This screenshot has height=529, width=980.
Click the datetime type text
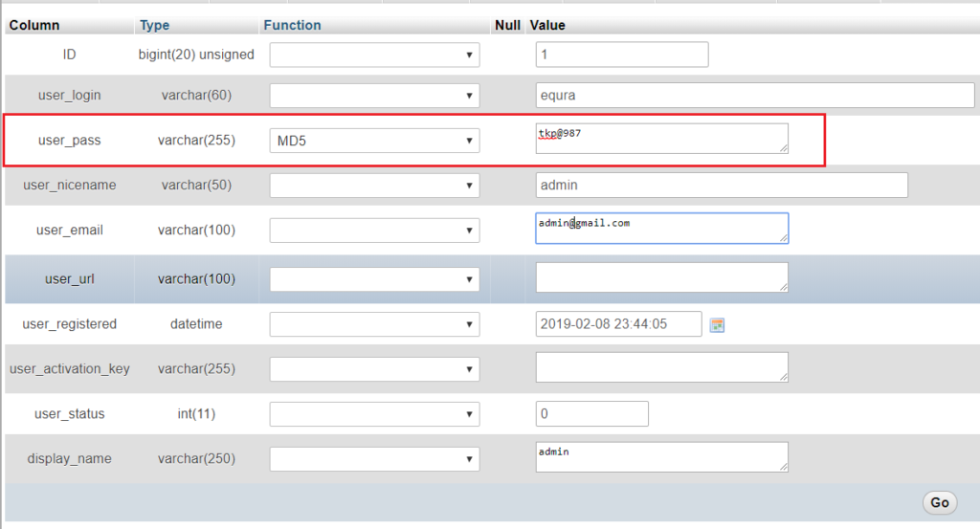[196, 323]
